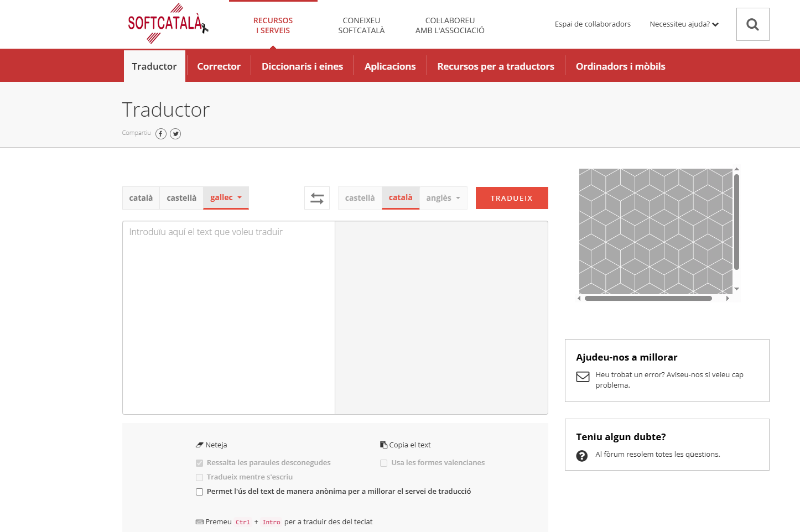Click the vertical scrollbar of the banner frame
Screen dimensions: 800x532
736,222
